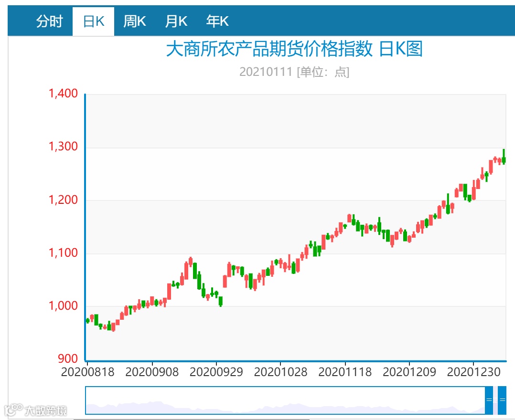
Task: Click the right handle of the range slider
Action: coord(502,400)
